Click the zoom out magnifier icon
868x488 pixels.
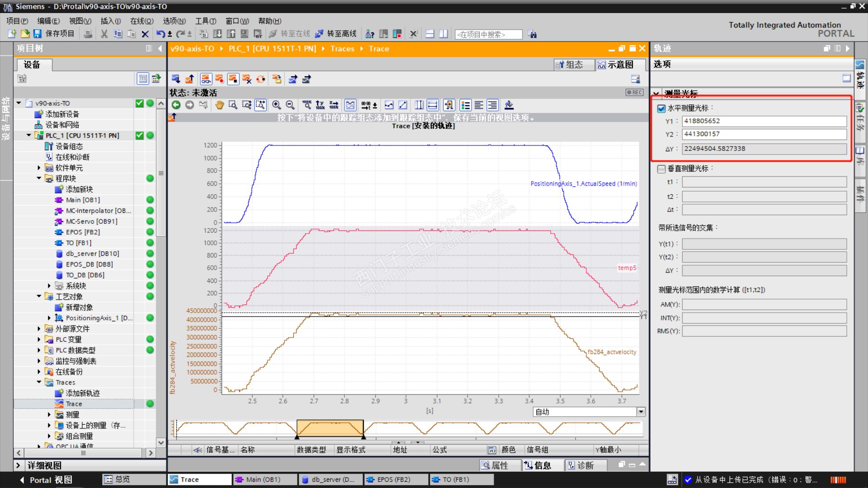[x=290, y=105]
